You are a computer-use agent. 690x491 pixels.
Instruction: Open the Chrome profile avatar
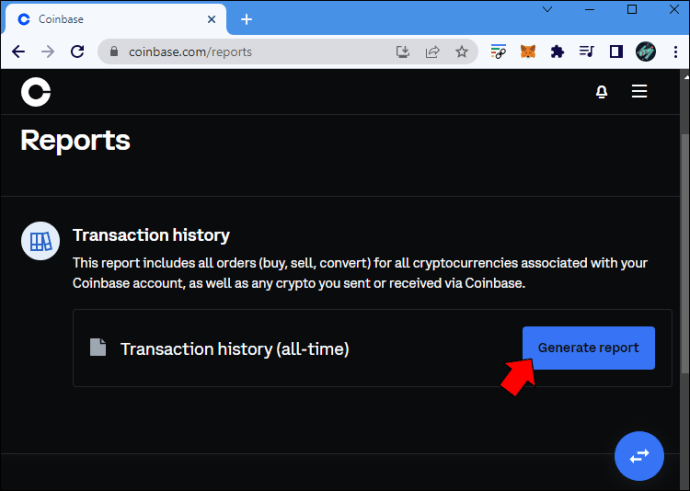[x=646, y=51]
